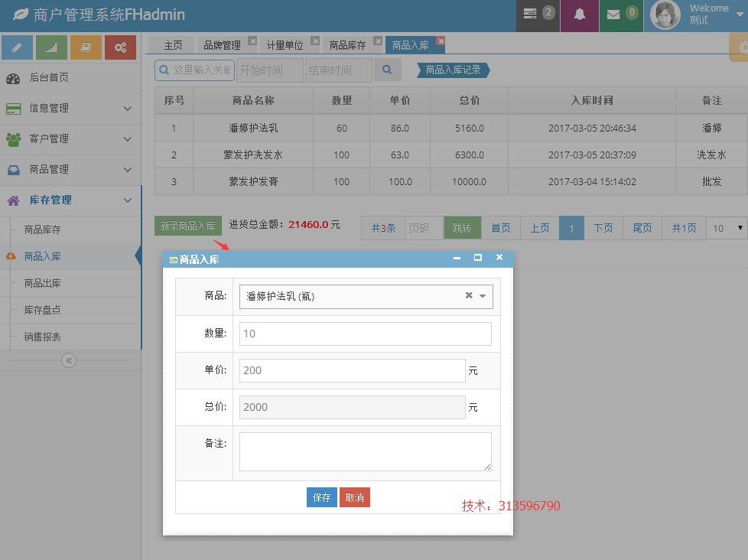The width and height of the screenshot is (748, 560).
Task: Click the orange book shortcut button
Action: click(x=86, y=47)
